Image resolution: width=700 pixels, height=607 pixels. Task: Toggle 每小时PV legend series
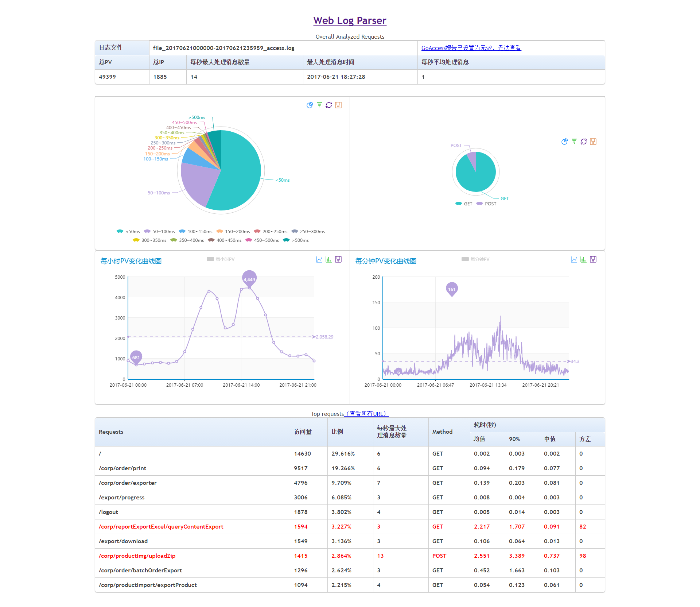(x=221, y=259)
